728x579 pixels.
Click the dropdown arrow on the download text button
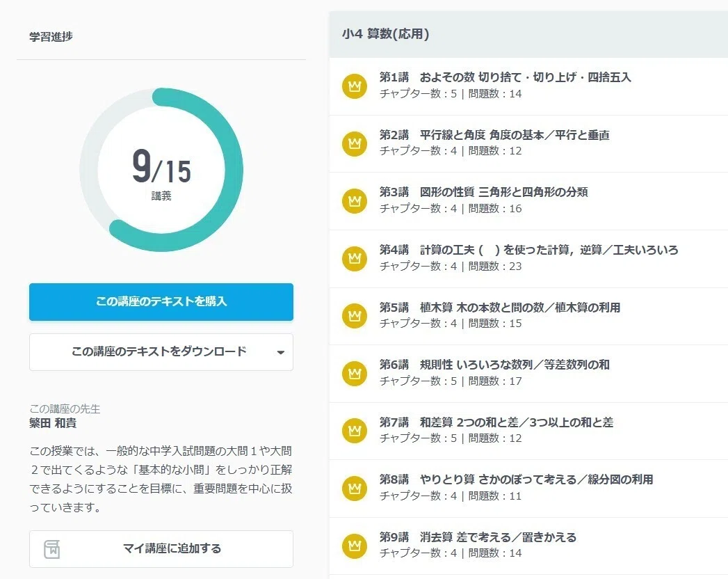point(280,352)
